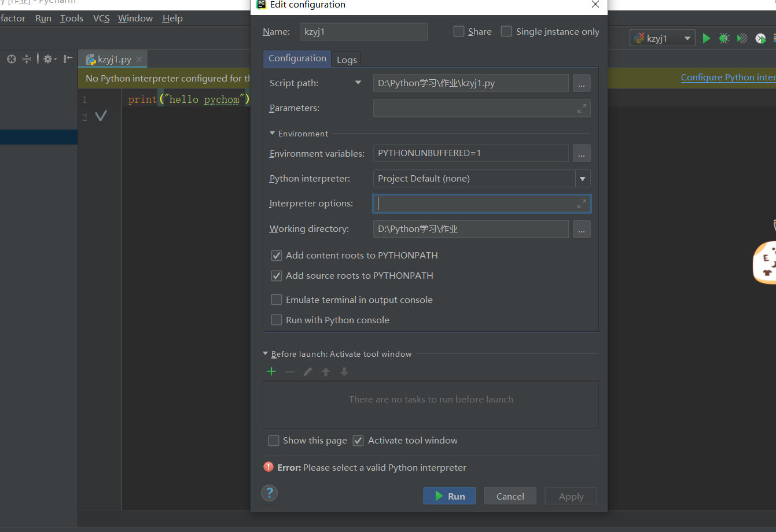Screen dimensions: 776x532
Task: Click the move task down arrow
Action: [344, 372]
